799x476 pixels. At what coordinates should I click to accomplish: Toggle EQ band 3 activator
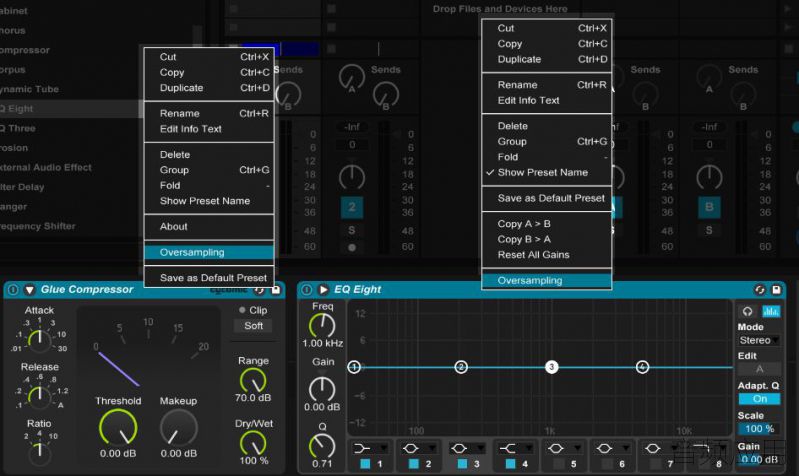(462, 464)
